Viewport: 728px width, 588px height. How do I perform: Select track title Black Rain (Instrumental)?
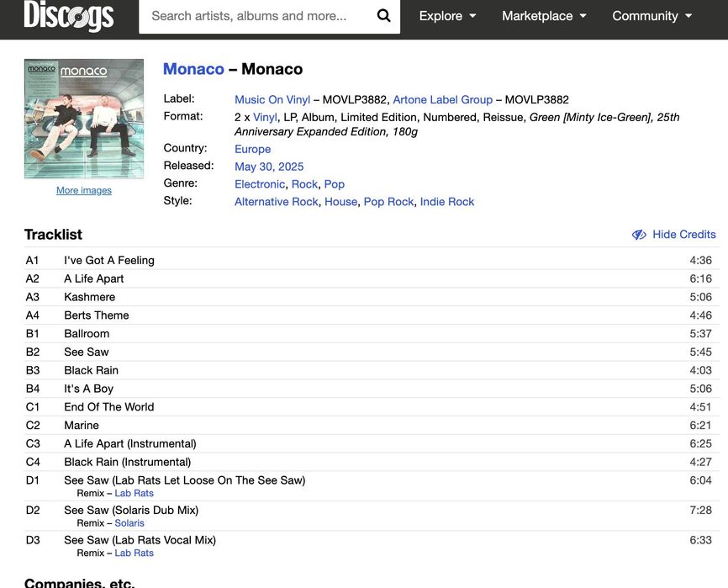[128, 462]
